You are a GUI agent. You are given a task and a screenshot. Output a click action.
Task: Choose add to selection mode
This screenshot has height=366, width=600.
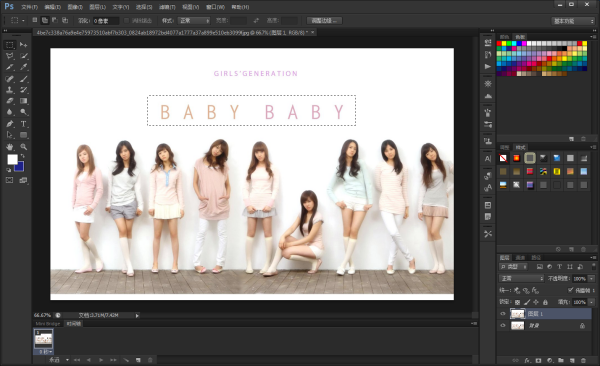45,20
